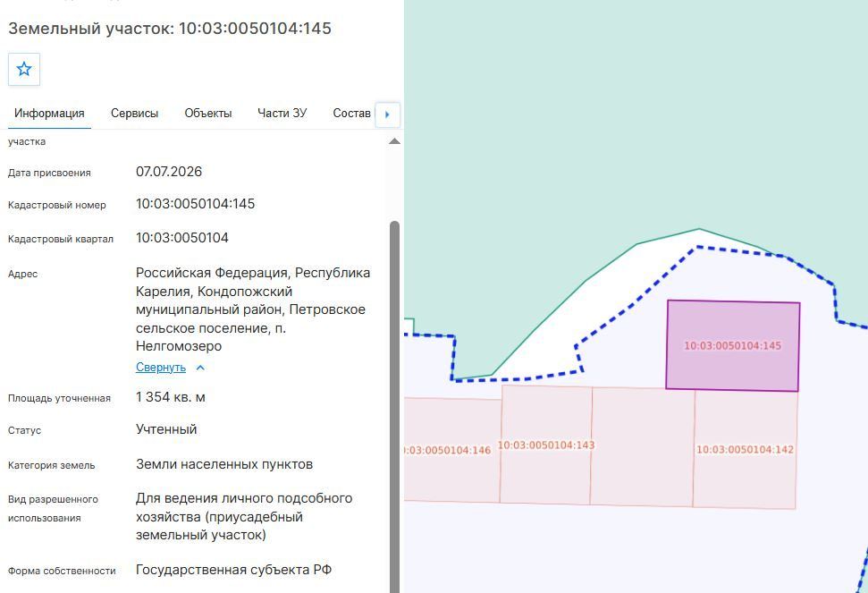Screen dimensions: 868x593
Task: Select highlighted parcel 10:03:0050104:145 on map
Action: [732, 346]
